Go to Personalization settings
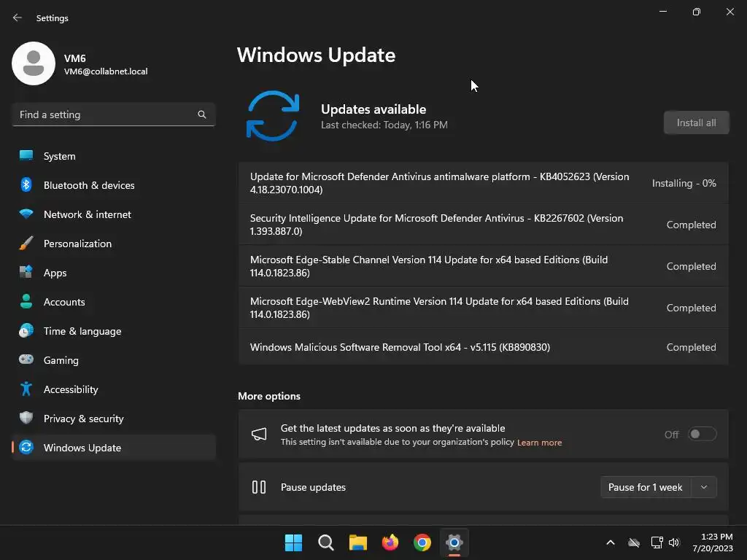Screen dimensions: 747x560 click(114, 244)
